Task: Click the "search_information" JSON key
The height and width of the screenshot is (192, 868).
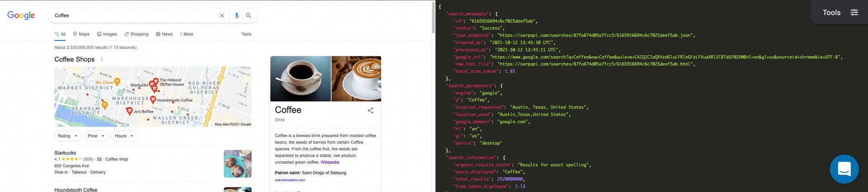Action: coord(471,158)
